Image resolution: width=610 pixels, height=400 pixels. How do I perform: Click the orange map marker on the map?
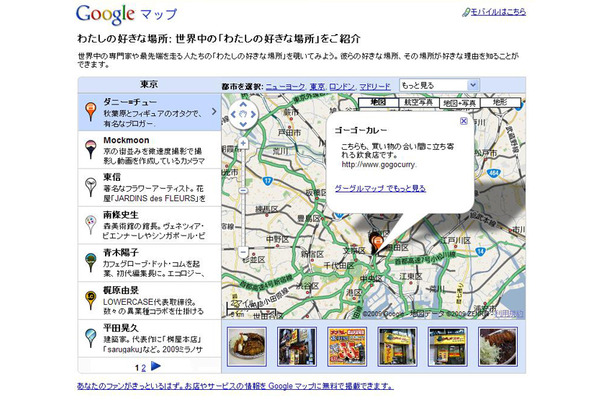click(x=376, y=244)
